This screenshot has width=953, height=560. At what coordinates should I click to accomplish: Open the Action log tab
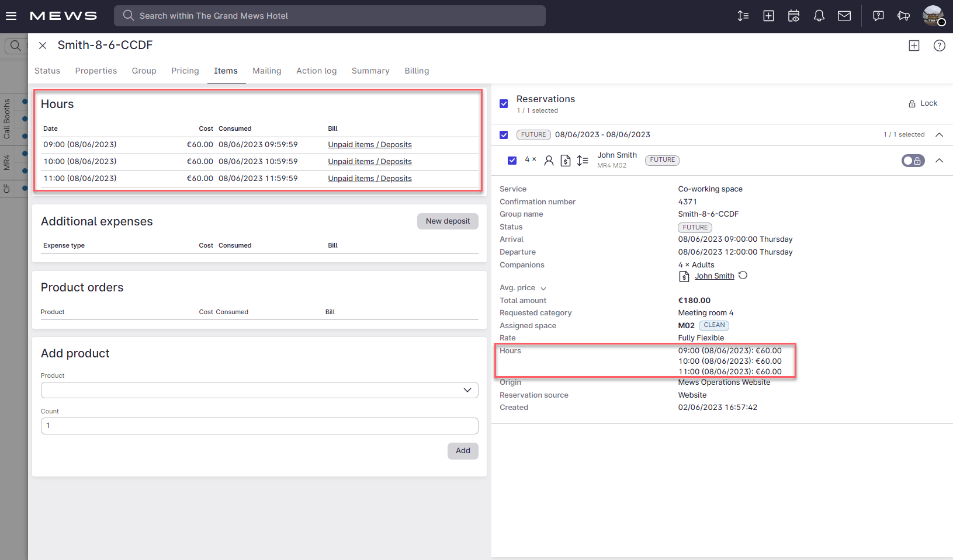pos(316,71)
